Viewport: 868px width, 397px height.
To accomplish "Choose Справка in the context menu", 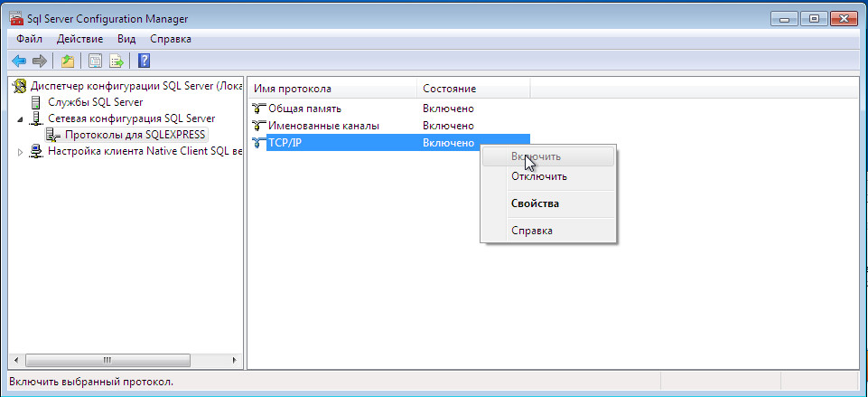I will tap(548, 231).
